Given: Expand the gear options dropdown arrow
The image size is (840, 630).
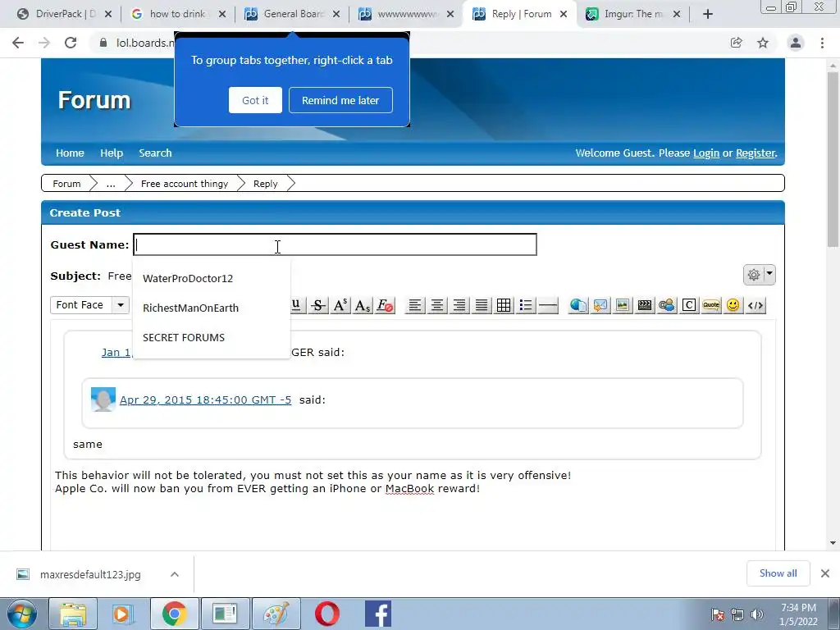Looking at the screenshot, I should pos(769,275).
